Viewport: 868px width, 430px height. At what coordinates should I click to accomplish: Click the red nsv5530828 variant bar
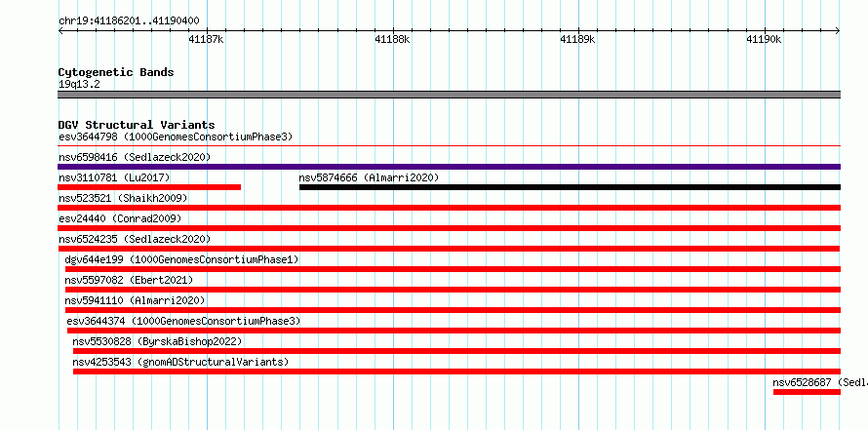(456, 351)
